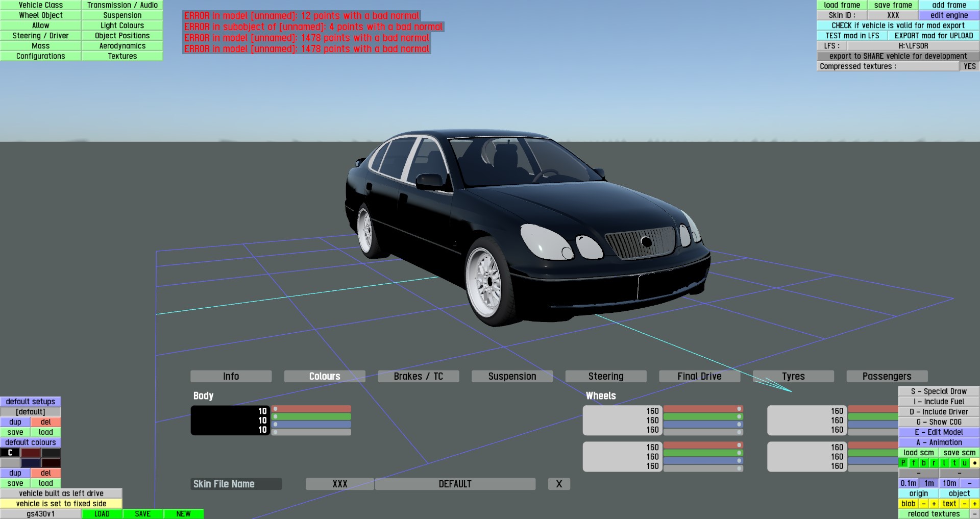The height and width of the screenshot is (519, 980).
Task: Adjust the Body green colour slider
Action: click(x=311, y=416)
